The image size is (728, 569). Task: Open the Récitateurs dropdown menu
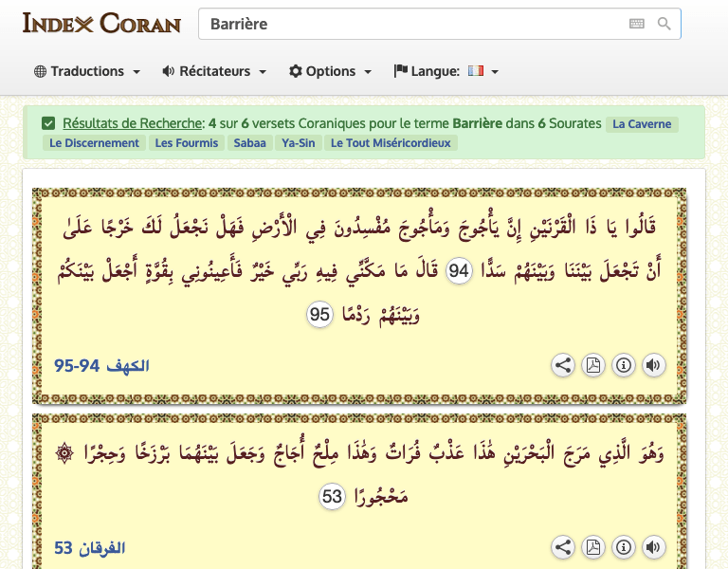click(x=214, y=71)
